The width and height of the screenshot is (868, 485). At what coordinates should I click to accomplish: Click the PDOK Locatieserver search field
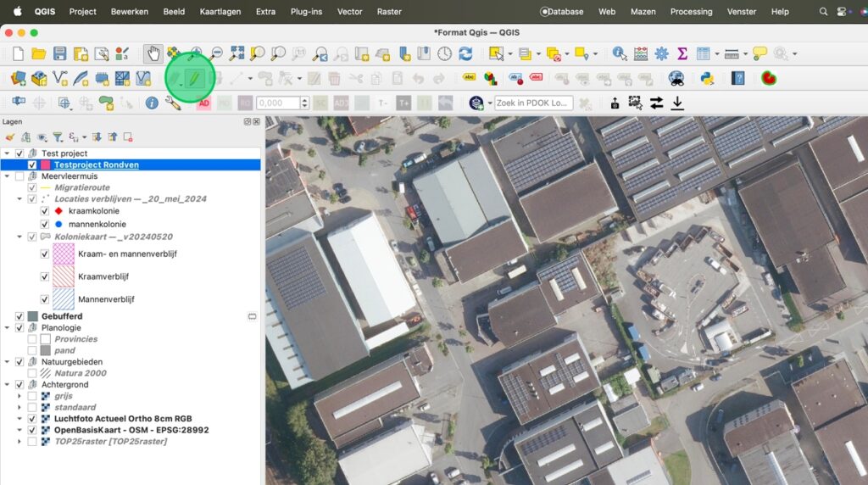534,103
